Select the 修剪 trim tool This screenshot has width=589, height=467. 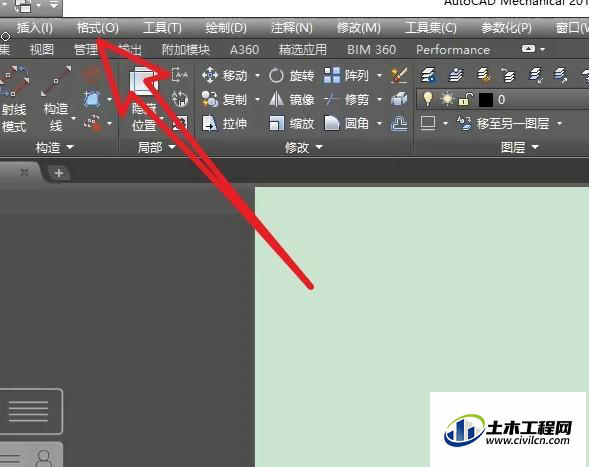346,100
